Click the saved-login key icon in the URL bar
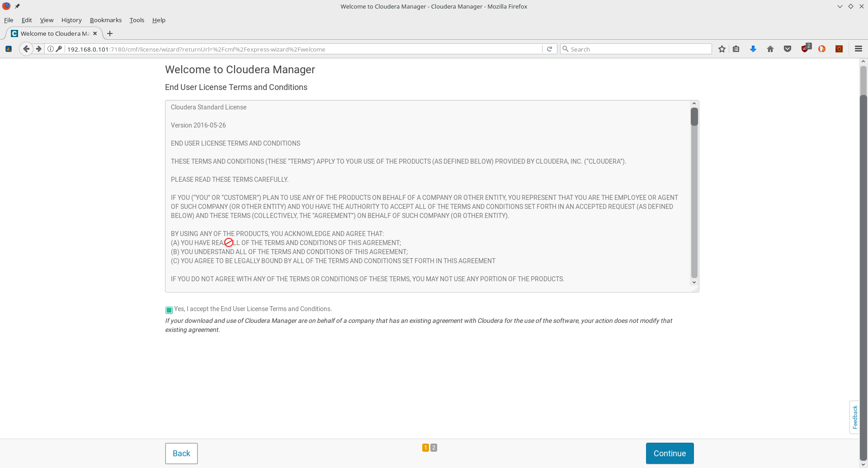868x468 pixels. pos(59,49)
